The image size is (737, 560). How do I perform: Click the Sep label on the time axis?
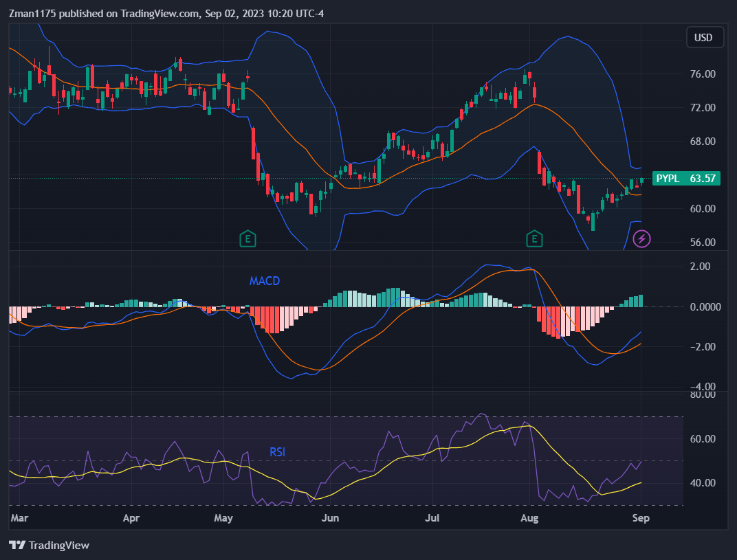tap(641, 517)
